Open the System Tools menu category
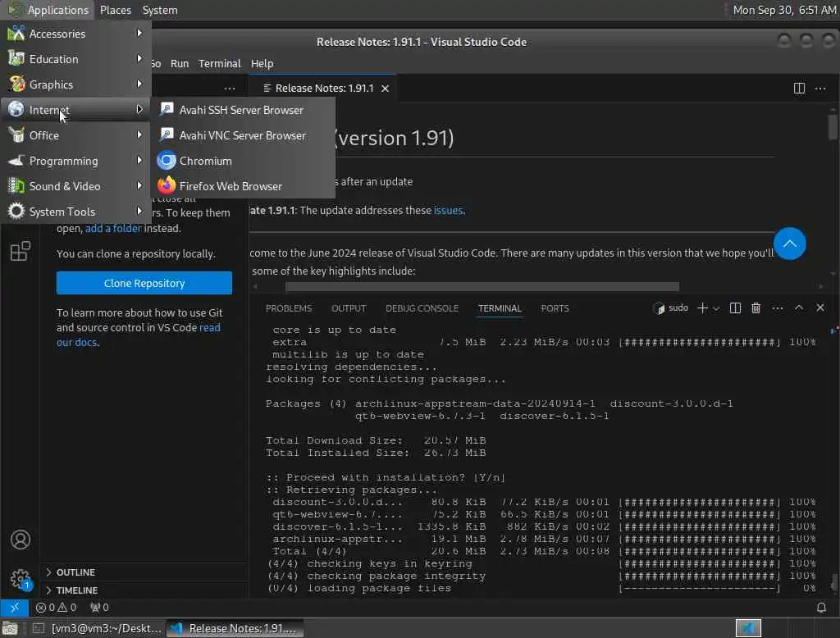Screen dimensions: 840x638 [76, 212]
